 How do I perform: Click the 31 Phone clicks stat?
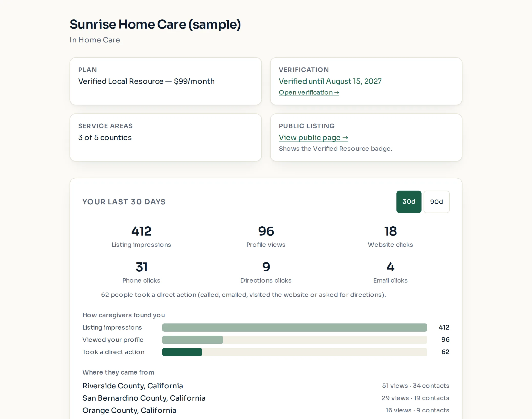click(141, 272)
